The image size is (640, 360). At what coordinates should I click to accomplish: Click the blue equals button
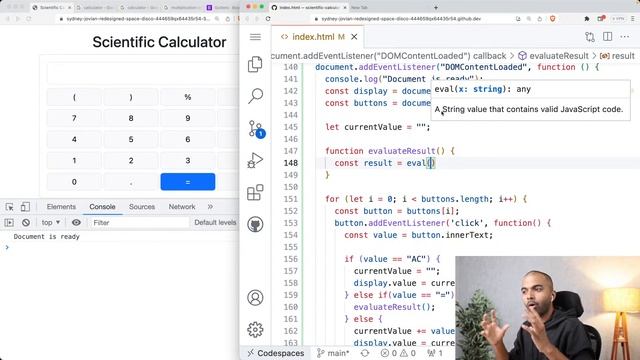point(188,182)
